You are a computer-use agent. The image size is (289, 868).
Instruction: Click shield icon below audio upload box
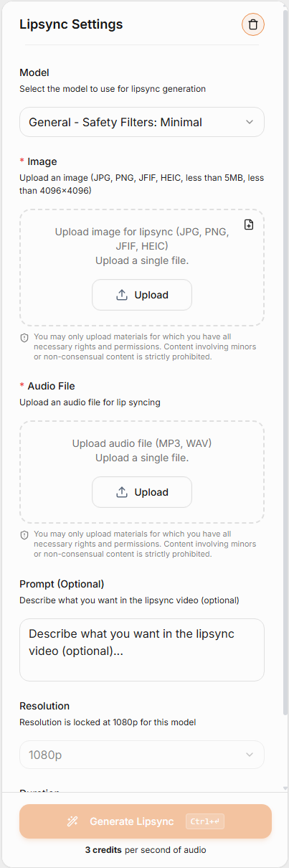point(24,534)
